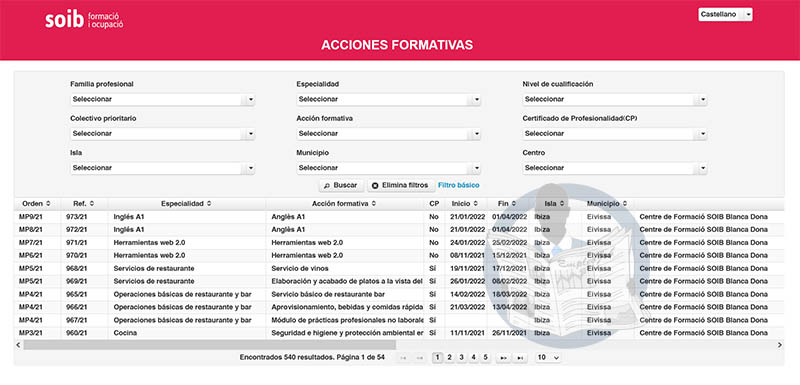Open the rows per page 10 dropdown

click(548, 358)
